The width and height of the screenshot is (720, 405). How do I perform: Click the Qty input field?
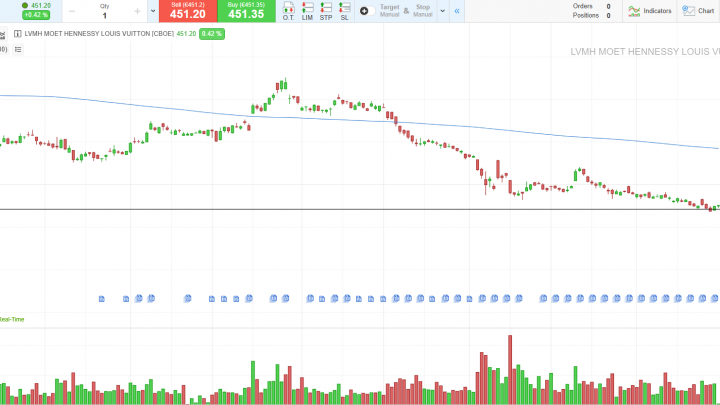coord(104,15)
